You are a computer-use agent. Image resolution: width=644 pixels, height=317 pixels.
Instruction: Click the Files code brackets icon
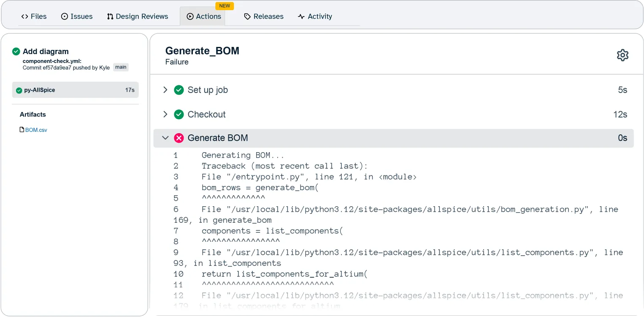click(x=25, y=16)
